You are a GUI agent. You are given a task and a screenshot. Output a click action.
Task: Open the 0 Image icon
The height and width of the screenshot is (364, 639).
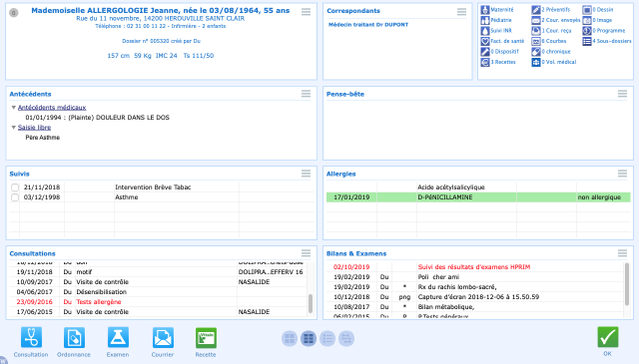pos(587,20)
